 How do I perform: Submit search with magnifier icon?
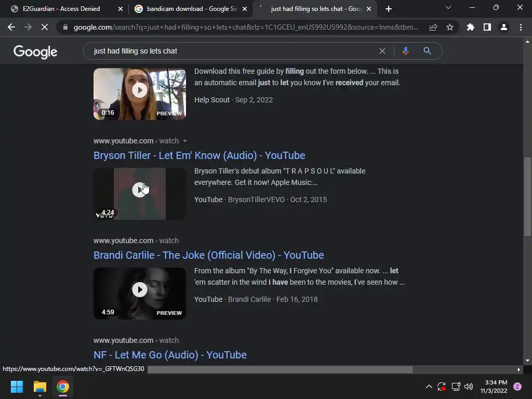coord(427,51)
